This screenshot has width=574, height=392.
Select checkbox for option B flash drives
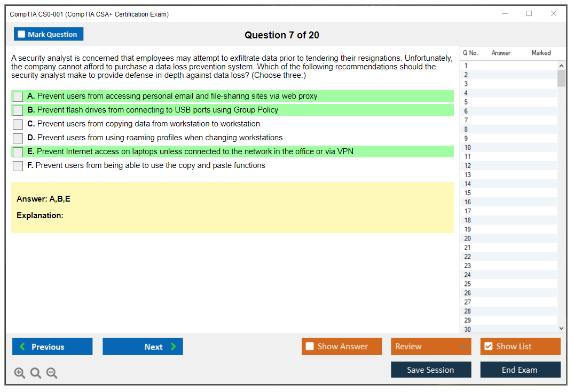[18, 110]
